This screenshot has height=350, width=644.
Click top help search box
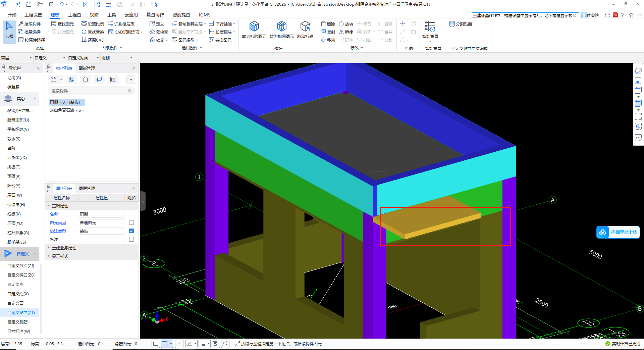click(x=525, y=15)
